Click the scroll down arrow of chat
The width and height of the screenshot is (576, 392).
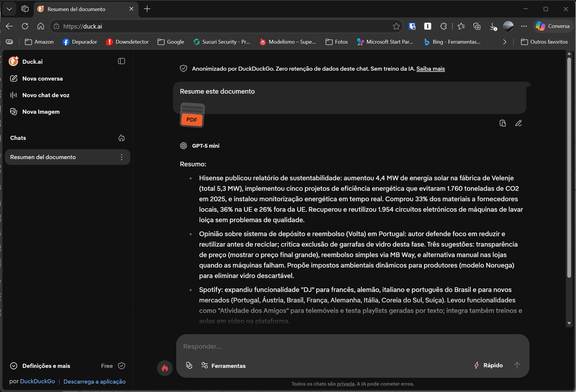point(569,323)
